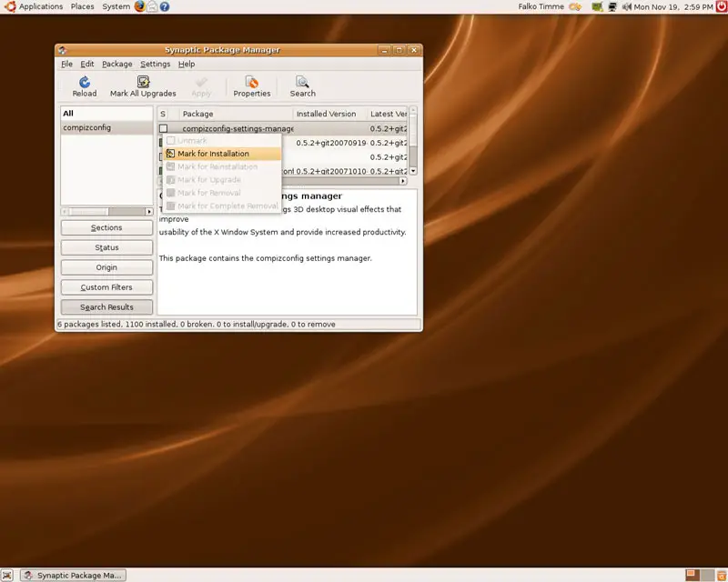This screenshot has height=582, width=728.
Task: Click Synaptic Package Manager taskbar button
Action: tap(74, 575)
